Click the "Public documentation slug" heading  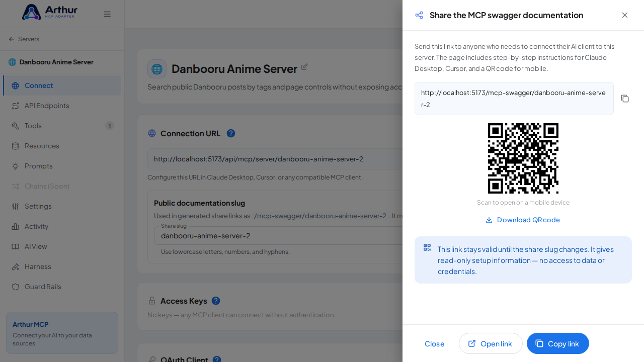pos(199,203)
